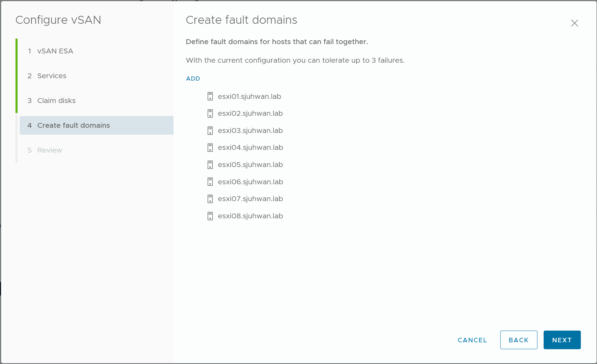Viewport: 597px width, 364px height.
Task: Select the Create fault domains step
Action: [x=73, y=125]
